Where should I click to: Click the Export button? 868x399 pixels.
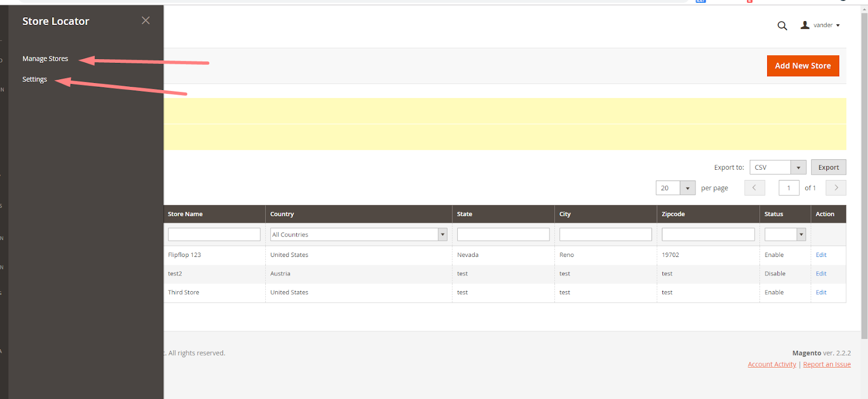coord(828,168)
